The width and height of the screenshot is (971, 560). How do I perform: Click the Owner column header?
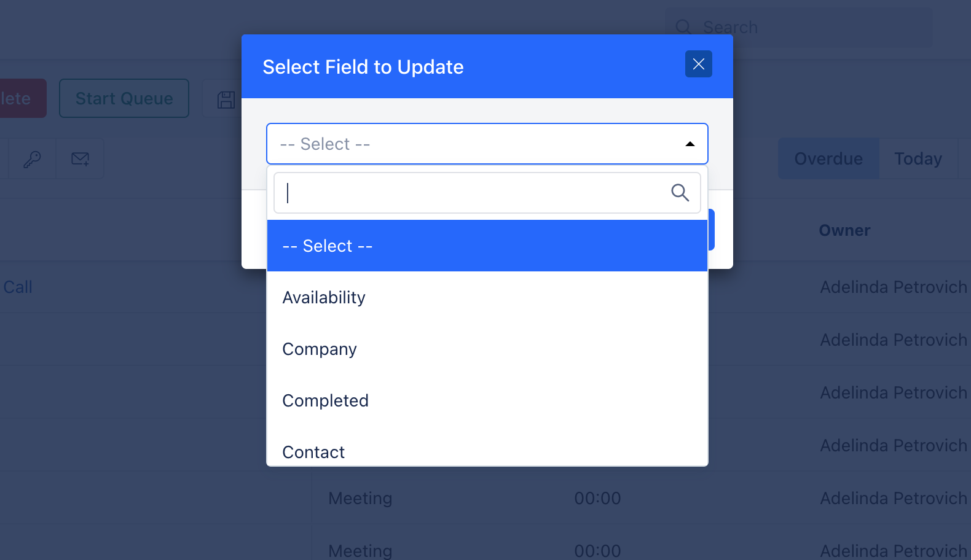(844, 230)
